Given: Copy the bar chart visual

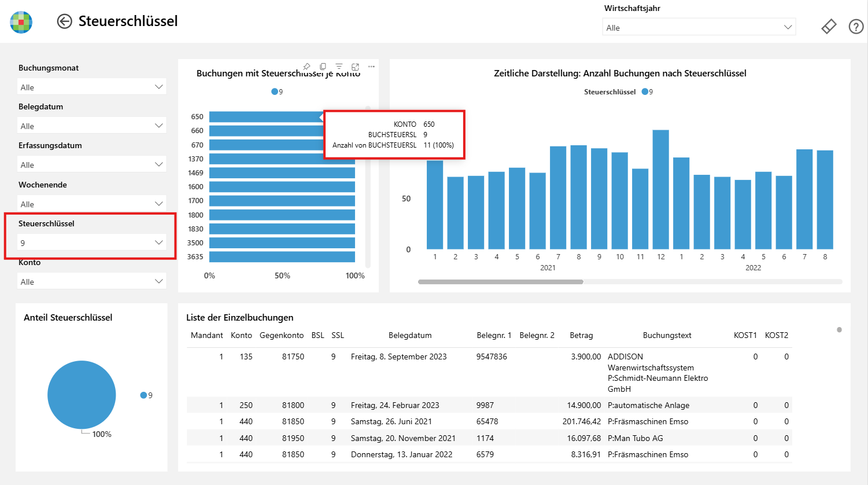Looking at the screenshot, I should [x=323, y=67].
